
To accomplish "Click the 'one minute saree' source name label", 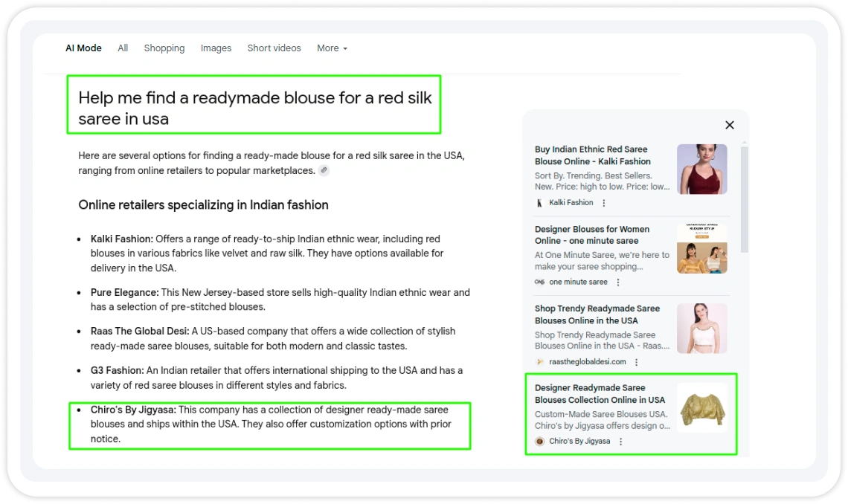I will [578, 282].
